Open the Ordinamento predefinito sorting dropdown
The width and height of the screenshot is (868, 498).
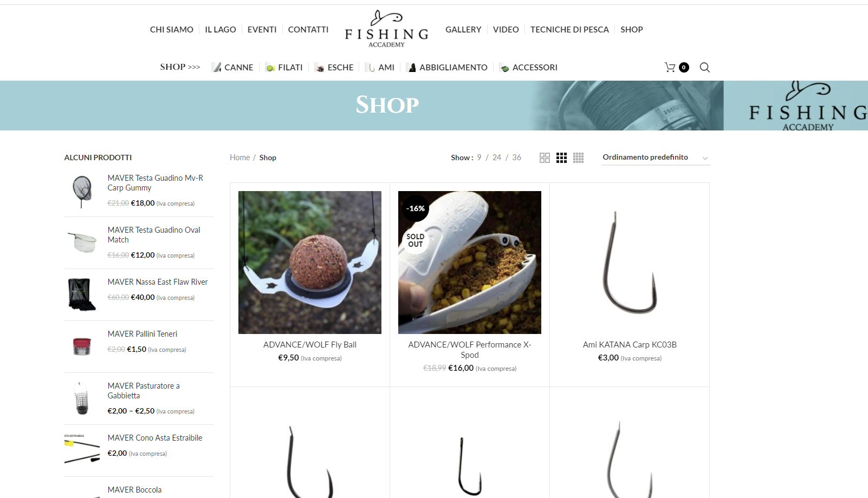(656, 158)
